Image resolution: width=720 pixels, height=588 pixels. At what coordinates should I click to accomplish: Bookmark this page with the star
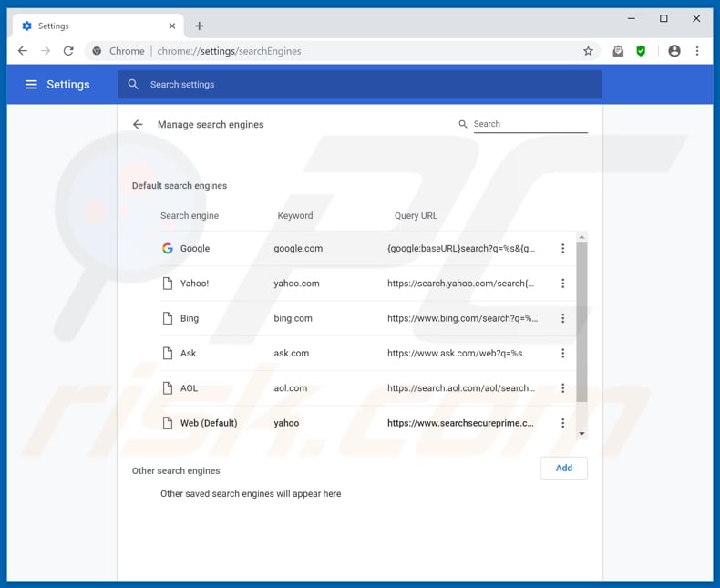click(x=588, y=51)
